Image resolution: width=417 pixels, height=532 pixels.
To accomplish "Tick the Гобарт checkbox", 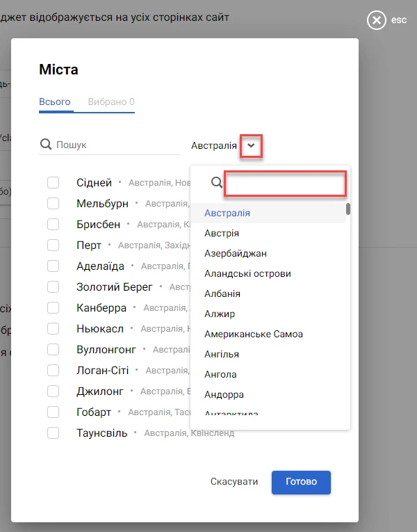I will (54, 412).
